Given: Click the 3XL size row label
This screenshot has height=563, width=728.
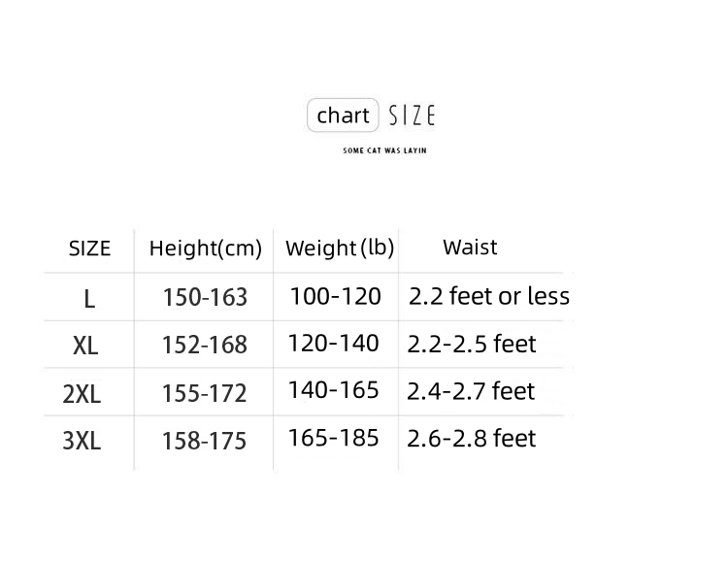Looking at the screenshot, I should click(82, 441).
